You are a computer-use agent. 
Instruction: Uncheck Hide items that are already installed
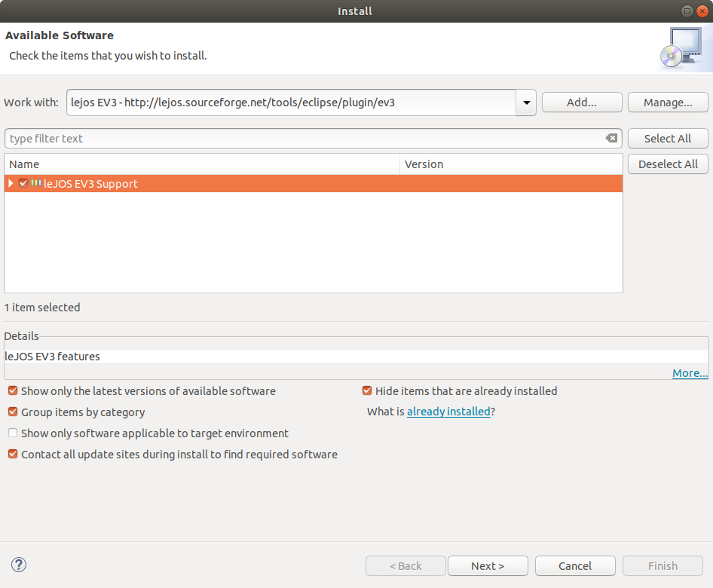(x=367, y=390)
